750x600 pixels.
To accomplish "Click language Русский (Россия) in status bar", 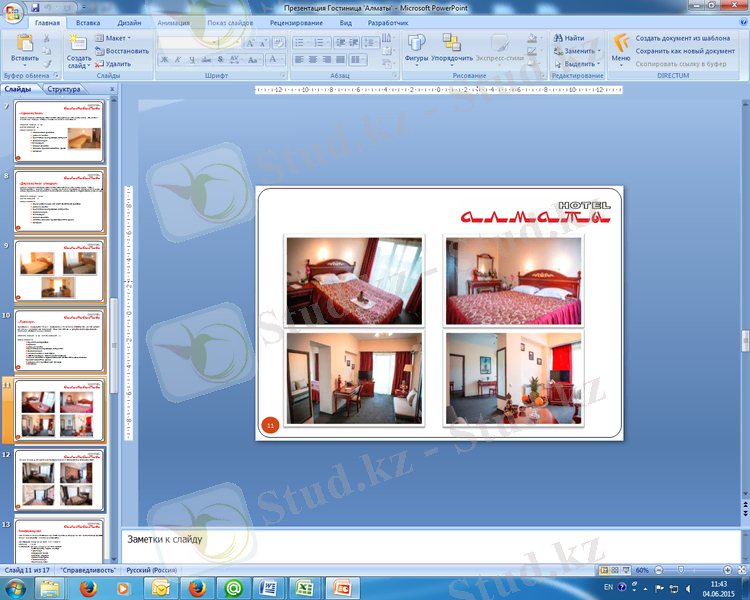I will (152, 570).
